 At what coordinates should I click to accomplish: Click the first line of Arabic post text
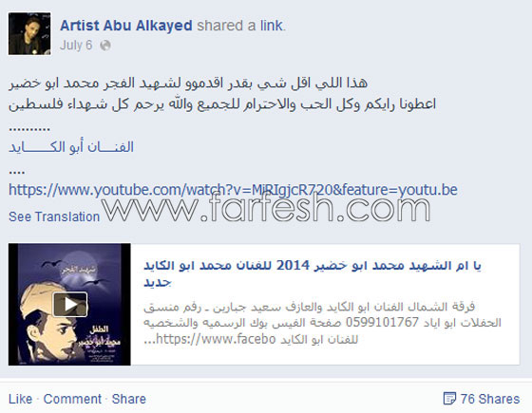pos(188,84)
